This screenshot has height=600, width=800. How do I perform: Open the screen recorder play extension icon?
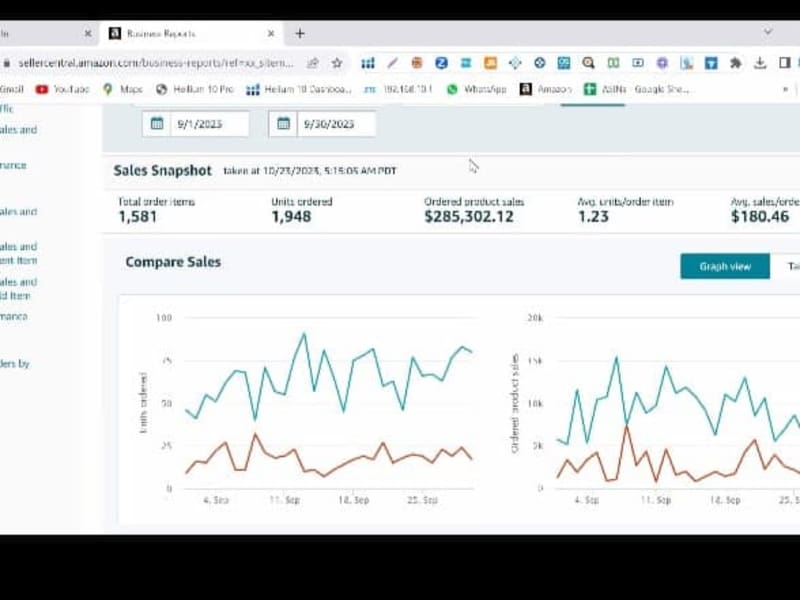[637, 63]
